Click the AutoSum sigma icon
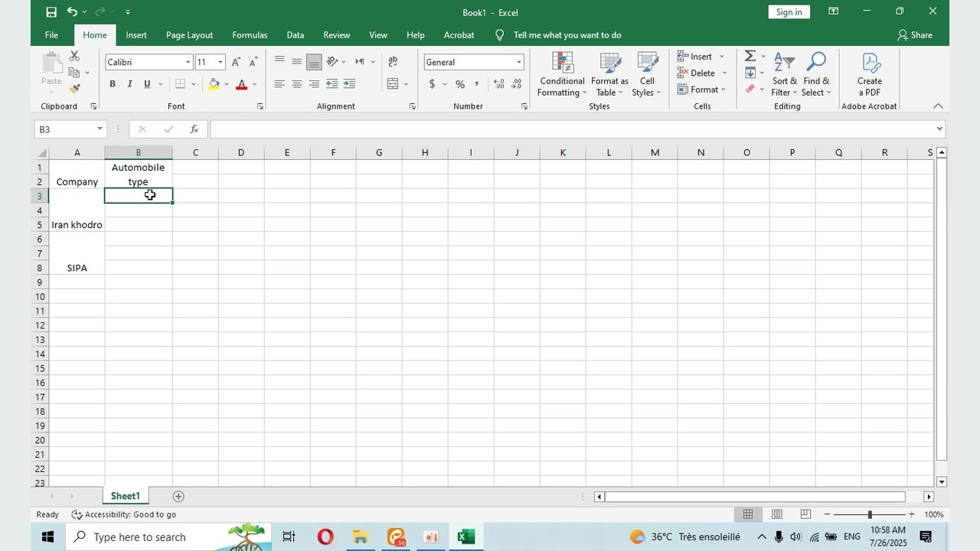Image resolution: width=980 pixels, height=551 pixels. click(750, 56)
